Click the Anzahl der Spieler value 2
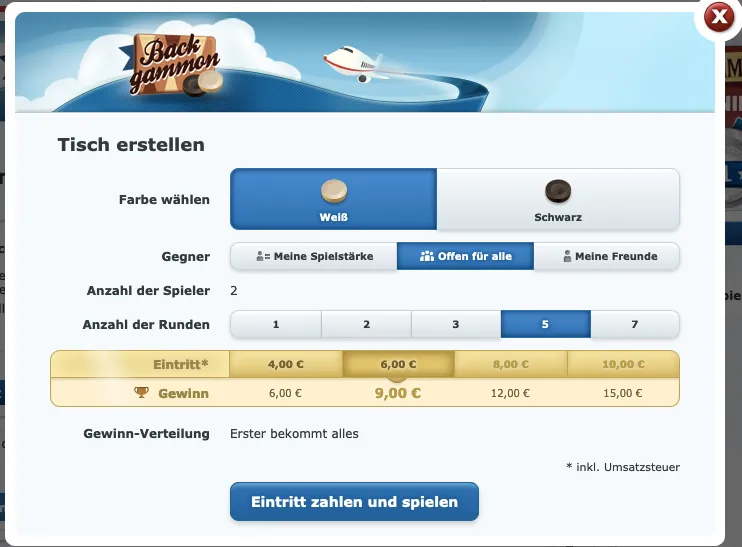Viewport: 742px width, 547px height. coord(234,291)
